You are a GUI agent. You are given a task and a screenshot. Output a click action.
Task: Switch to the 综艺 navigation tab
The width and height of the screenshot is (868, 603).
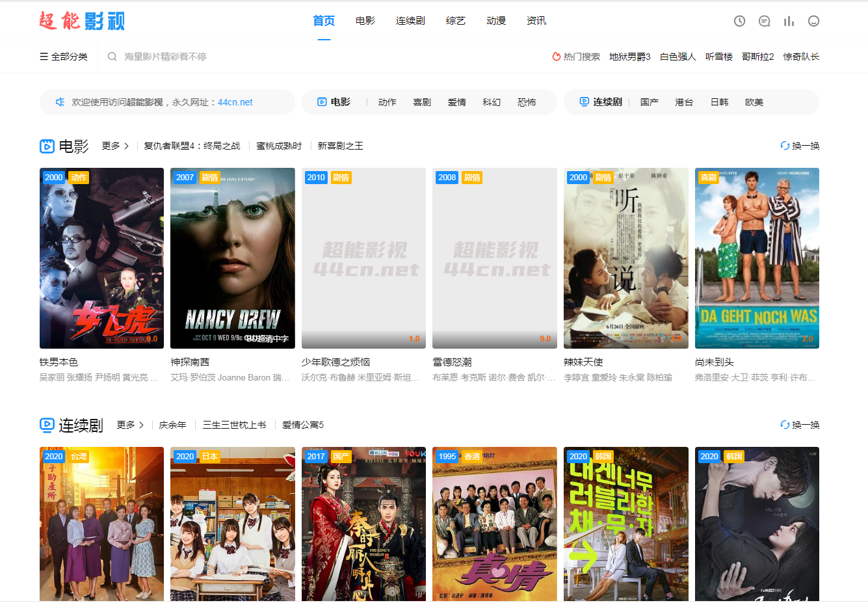455,21
